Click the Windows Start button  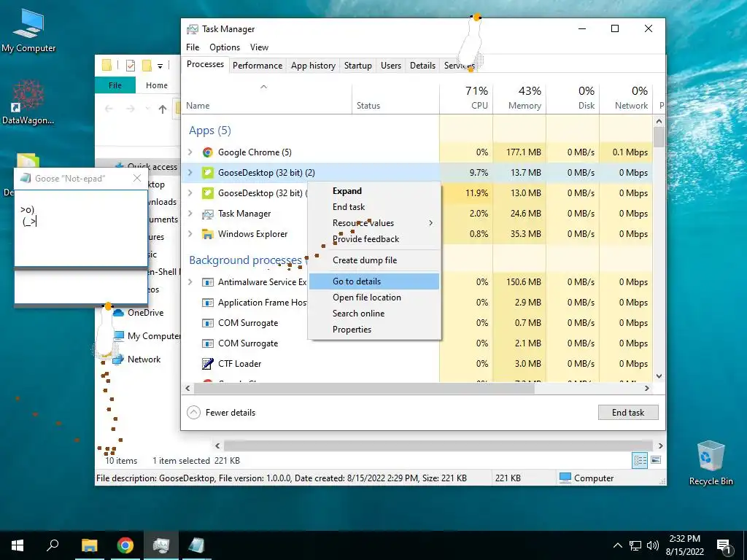click(18, 545)
